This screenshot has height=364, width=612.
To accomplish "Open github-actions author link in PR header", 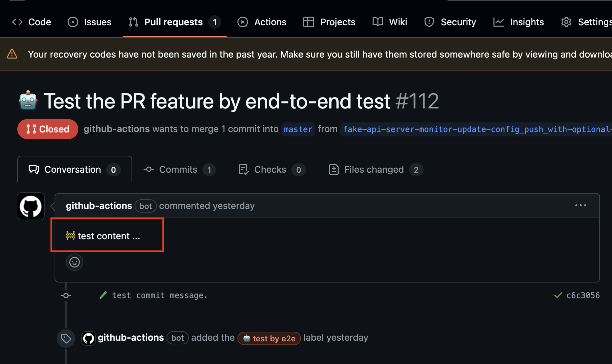I will click(x=117, y=129).
